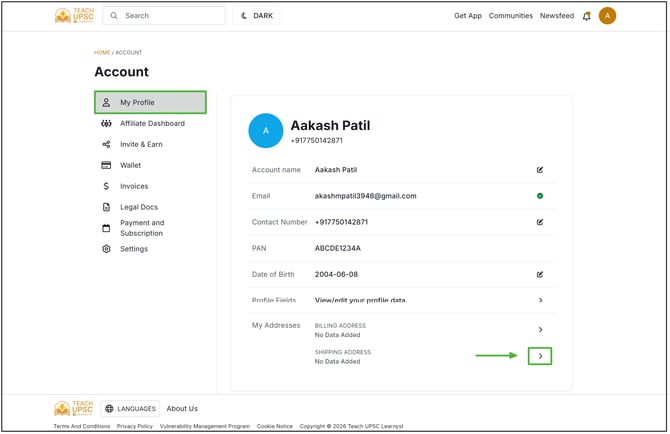Expand Profile Fields chevron

click(542, 301)
